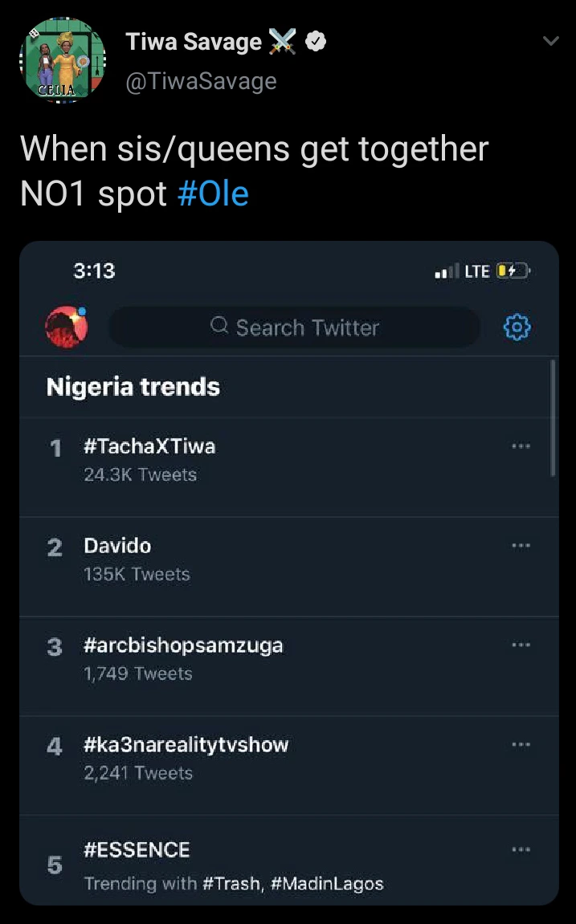Open the #arcbishopsamzuga trend
576x924 pixels.
(x=183, y=645)
